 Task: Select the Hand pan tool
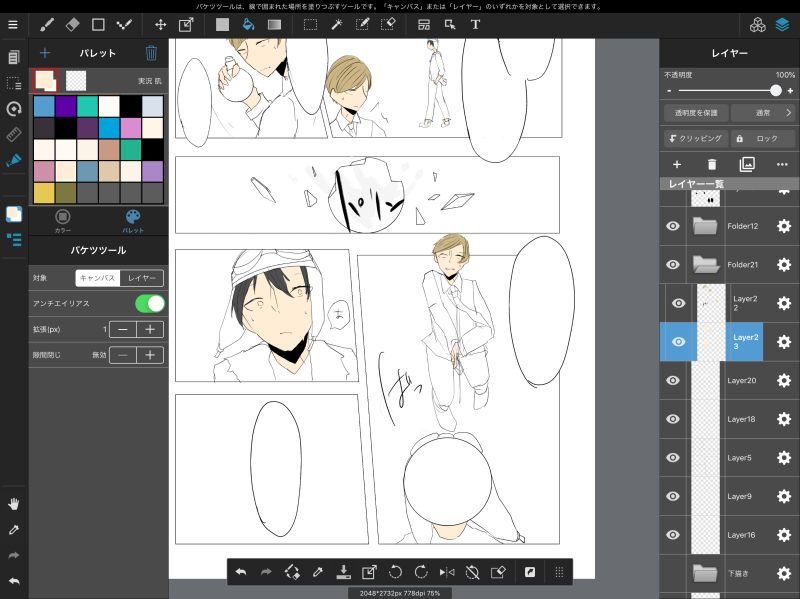14,504
